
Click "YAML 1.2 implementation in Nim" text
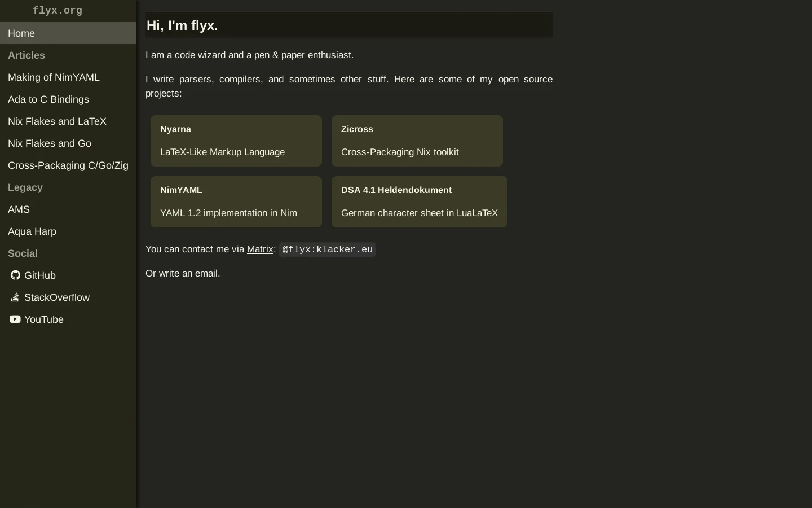(228, 213)
